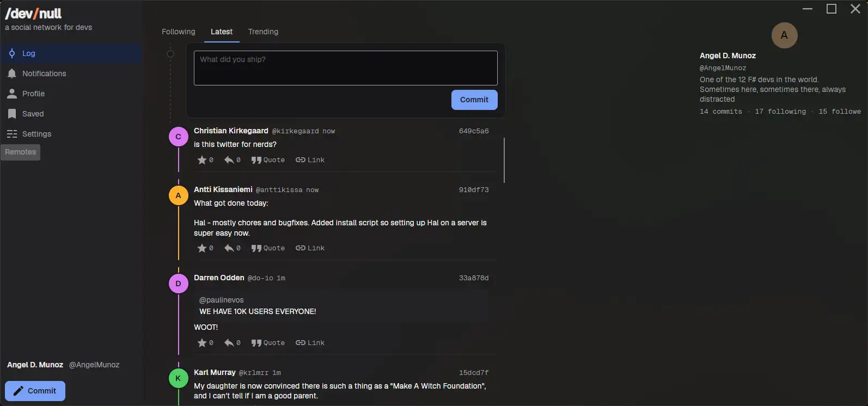The width and height of the screenshot is (868, 406).
Task: Quote Antti Kissaniemi's post
Action: pos(268,248)
